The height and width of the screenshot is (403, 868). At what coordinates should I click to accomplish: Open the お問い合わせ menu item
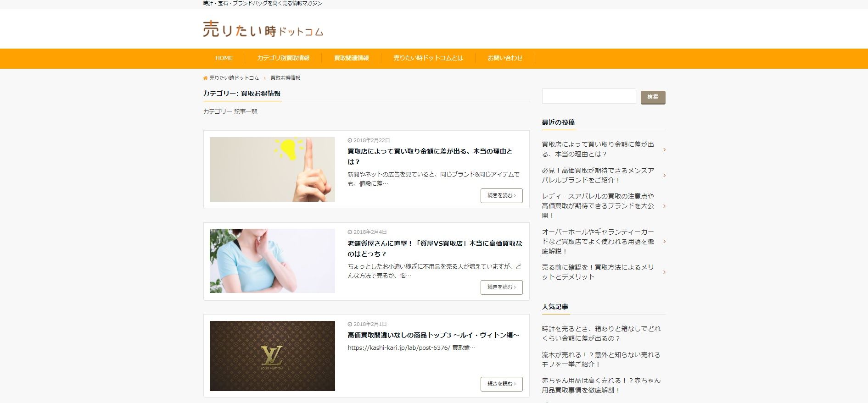tap(505, 58)
